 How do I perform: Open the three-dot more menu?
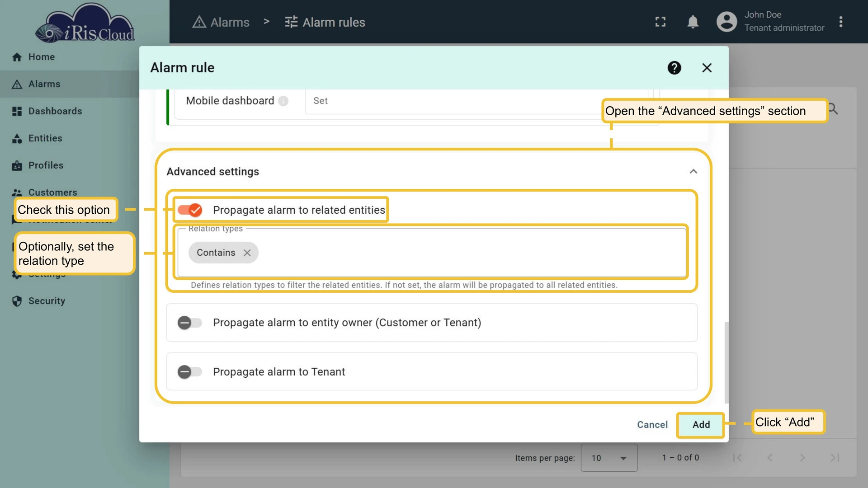[x=840, y=22]
